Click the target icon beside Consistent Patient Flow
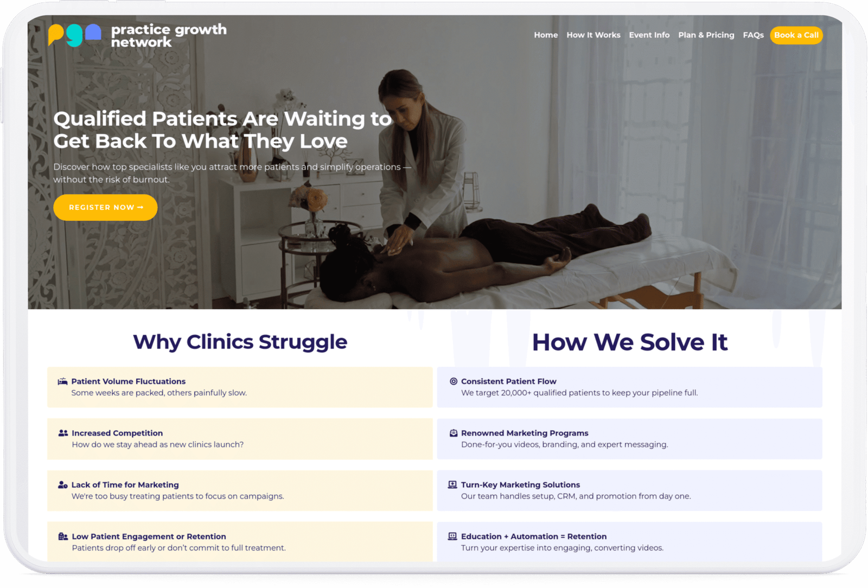 [x=454, y=381]
